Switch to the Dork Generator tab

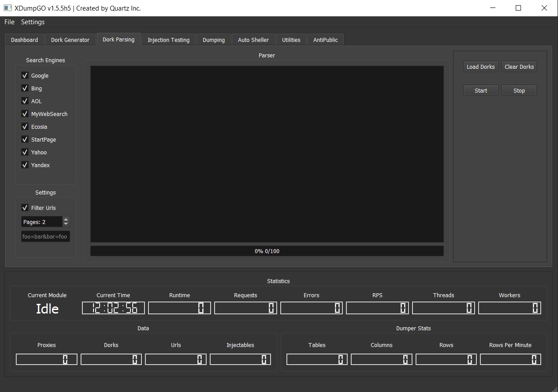(70, 40)
